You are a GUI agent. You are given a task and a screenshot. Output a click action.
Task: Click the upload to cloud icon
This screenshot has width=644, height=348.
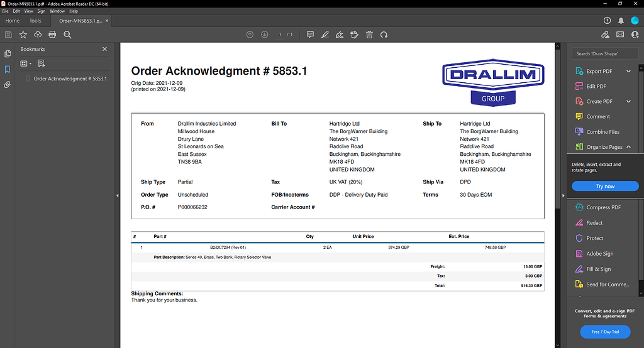(38, 35)
